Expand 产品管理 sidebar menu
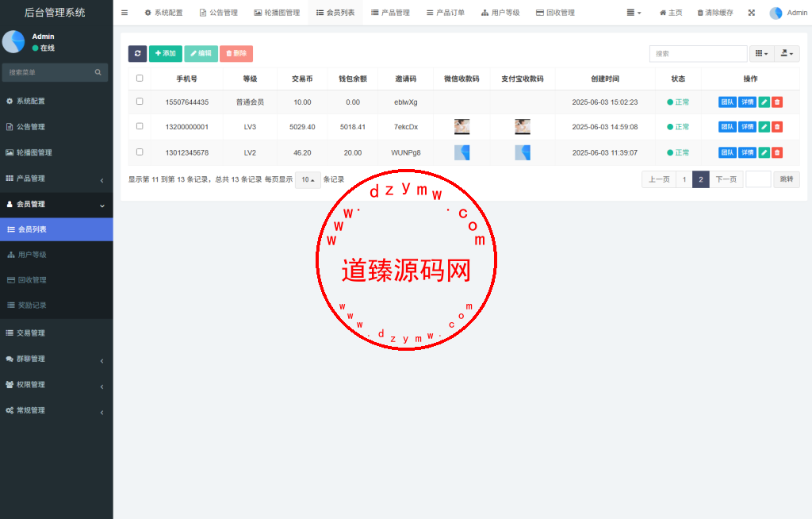 point(56,179)
